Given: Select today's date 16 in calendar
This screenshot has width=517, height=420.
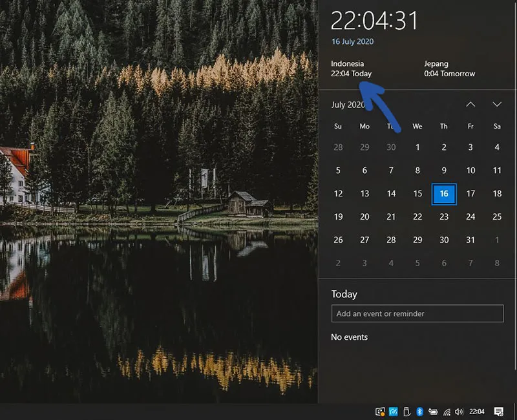Looking at the screenshot, I should pyautogui.click(x=444, y=194).
